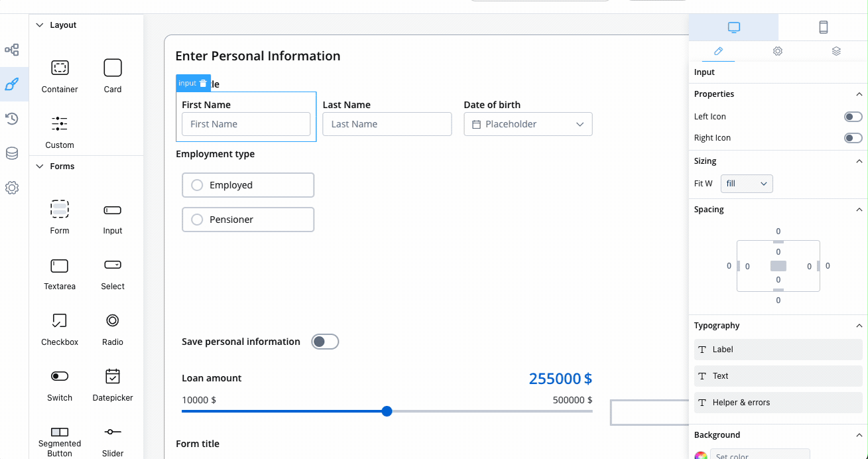This screenshot has height=459, width=868.
Task: Open the Fit W dropdown
Action: coord(747,184)
